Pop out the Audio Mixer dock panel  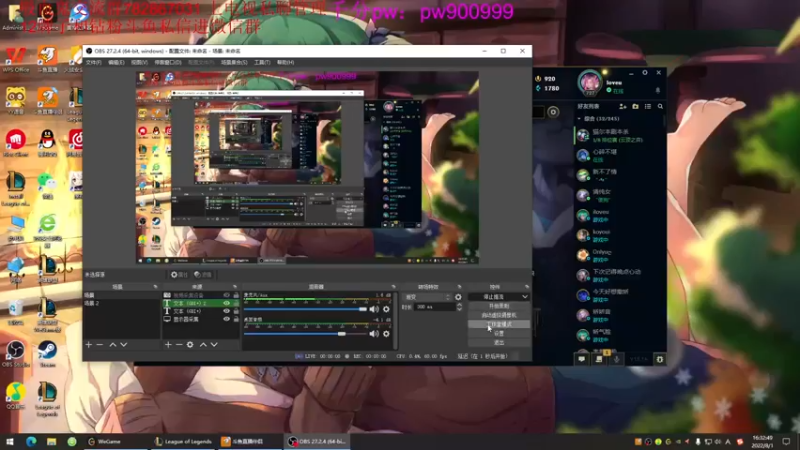[x=393, y=287]
